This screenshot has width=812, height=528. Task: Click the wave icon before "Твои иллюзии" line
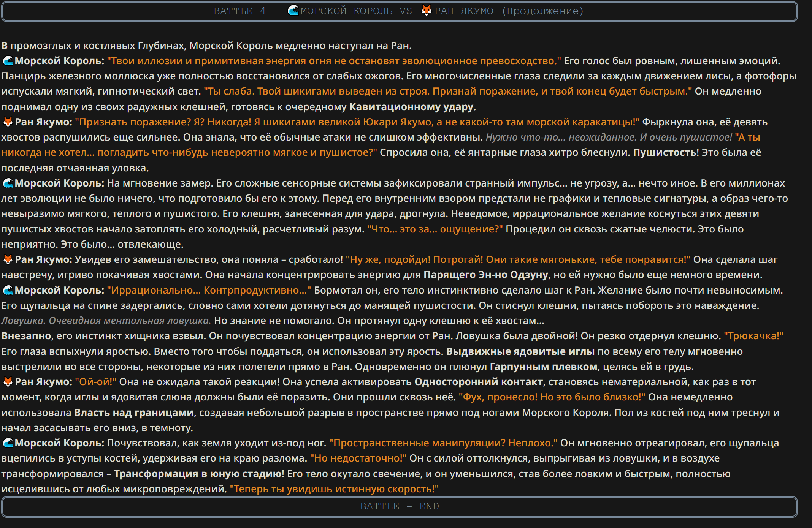click(x=8, y=61)
